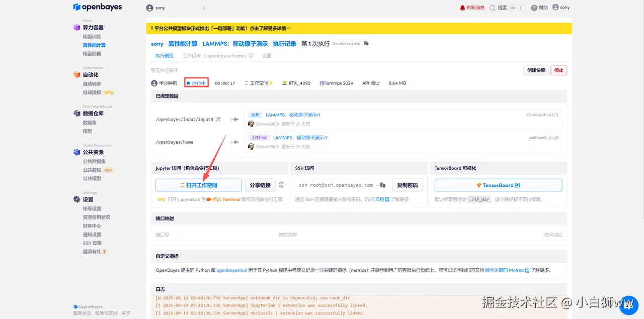Image resolution: width=644 pixels, height=319 pixels.
Task: Go to 资源使用状况 in sidebar
Action: 97,217
